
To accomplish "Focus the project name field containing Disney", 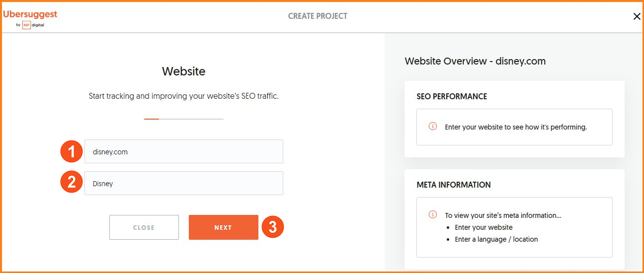I will [x=184, y=184].
